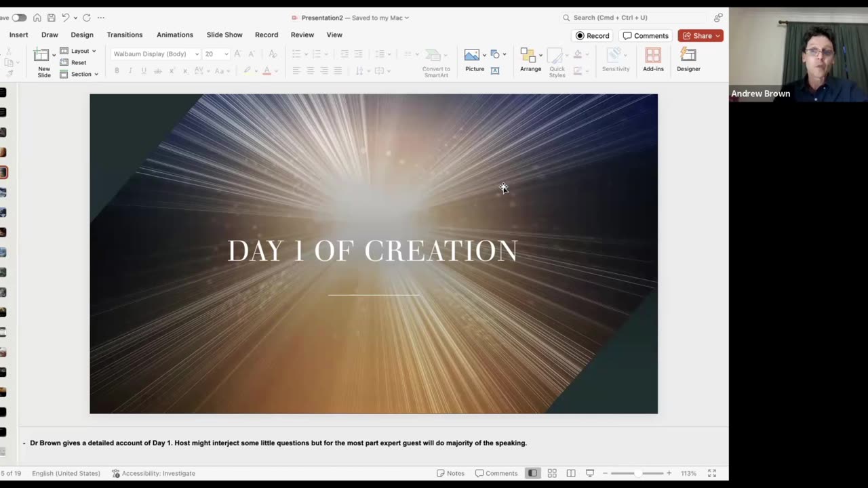Toggle the Notes pane in status bar
The height and width of the screenshot is (488, 868).
tap(450, 473)
